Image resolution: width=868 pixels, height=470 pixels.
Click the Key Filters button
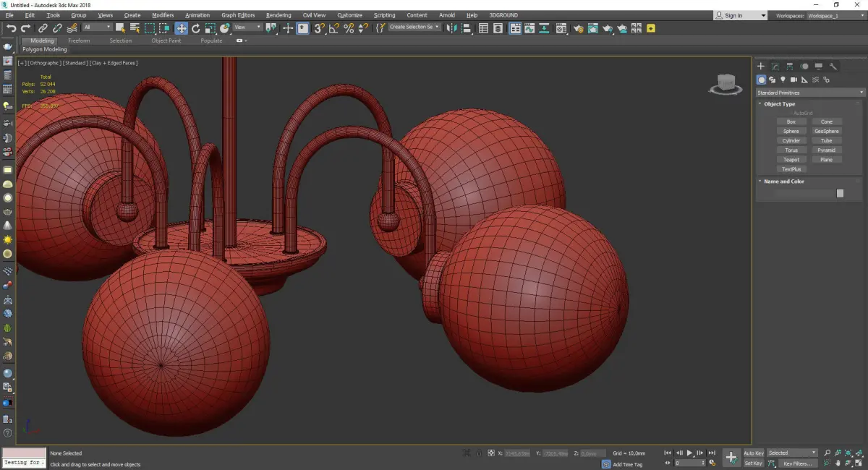(796, 463)
